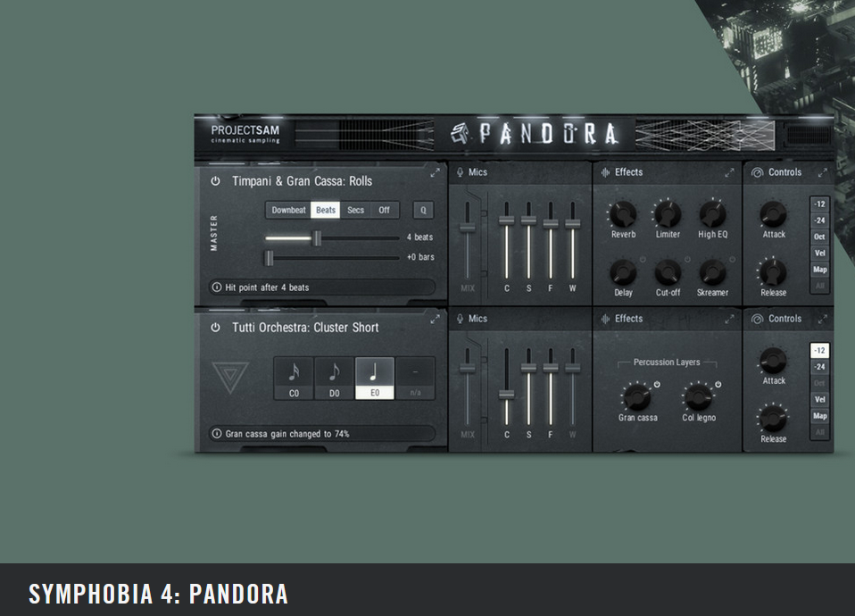Click the Oct button in the Timpani row Controls

click(x=819, y=237)
